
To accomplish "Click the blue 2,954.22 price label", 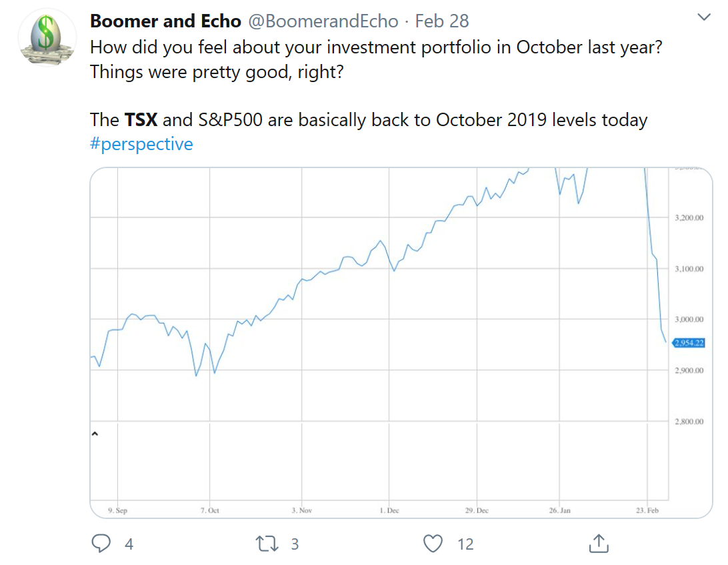I will coord(689,343).
